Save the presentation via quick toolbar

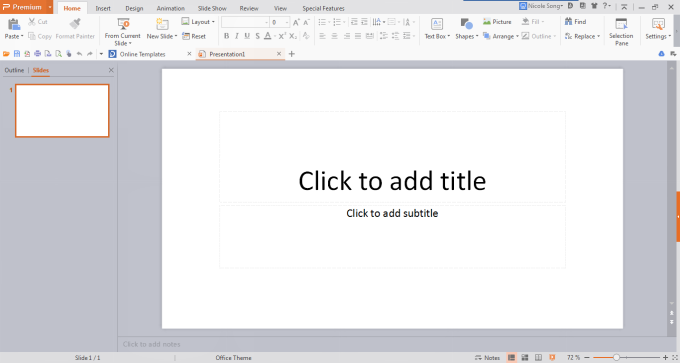[17, 54]
